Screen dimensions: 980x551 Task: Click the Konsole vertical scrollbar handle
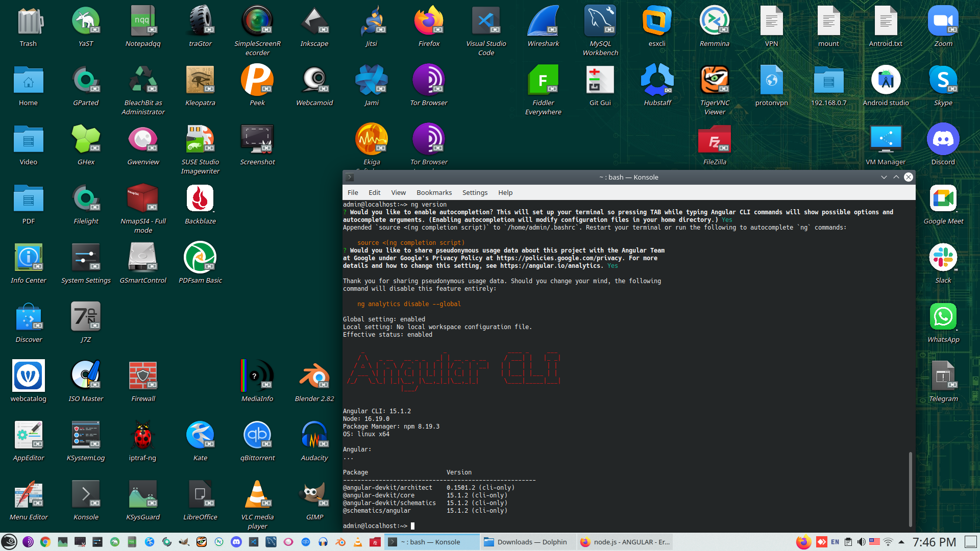coord(910,489)
